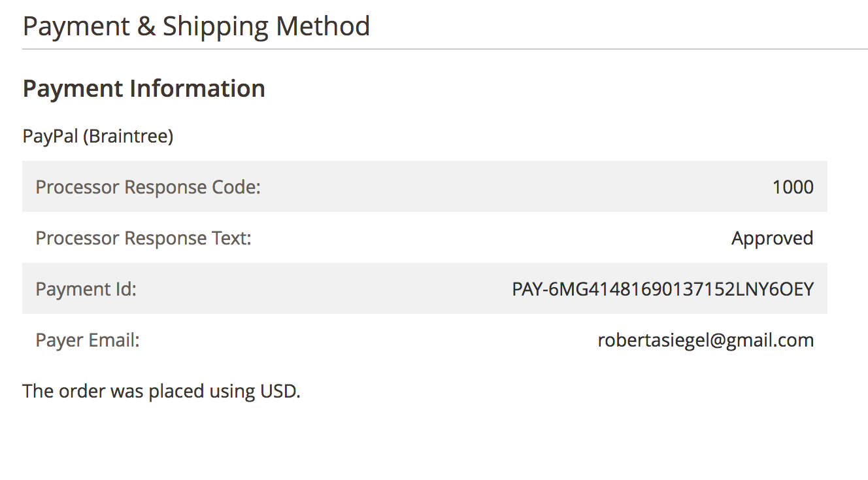Click the robertasiegel@gmail.com email address
Image resolution: width=868 pixels, height=480 pixels.
coord(705,340)
